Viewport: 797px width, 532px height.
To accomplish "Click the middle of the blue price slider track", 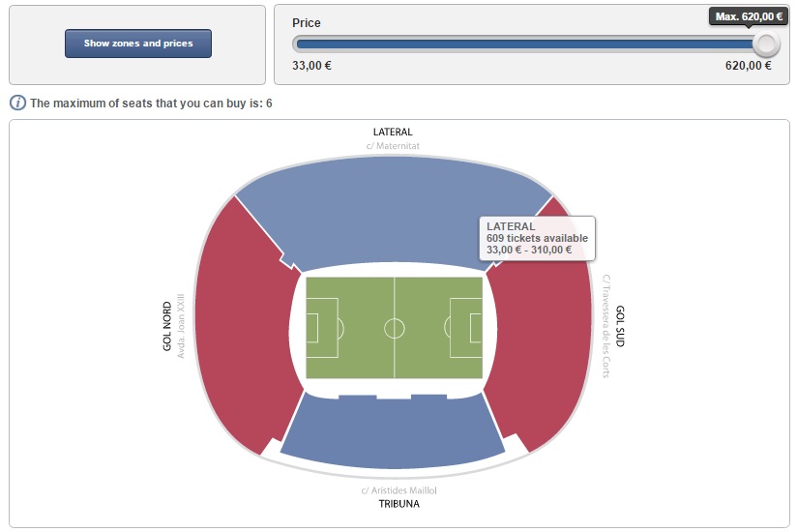I will click(527, 44).
